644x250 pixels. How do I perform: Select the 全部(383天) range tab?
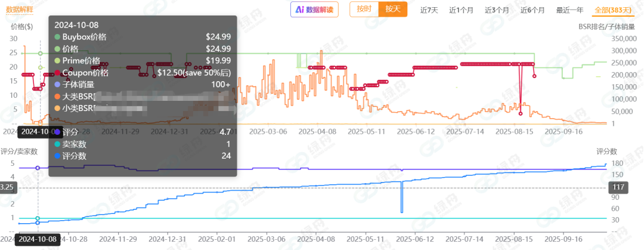pos(613,10)
